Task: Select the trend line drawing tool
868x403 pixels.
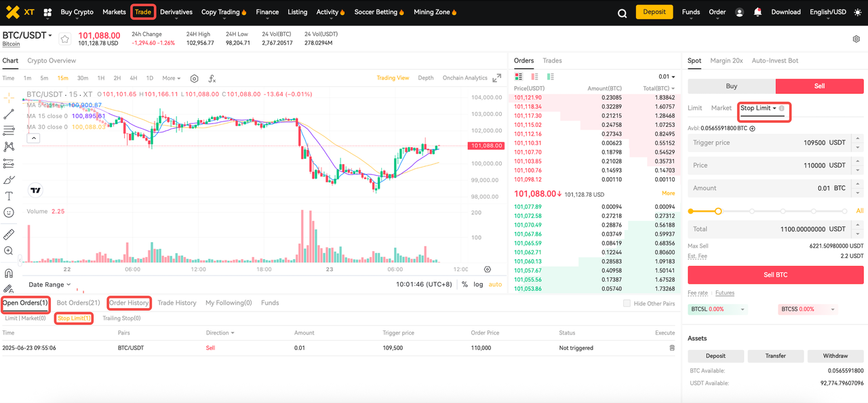Action: click(9, 114)
